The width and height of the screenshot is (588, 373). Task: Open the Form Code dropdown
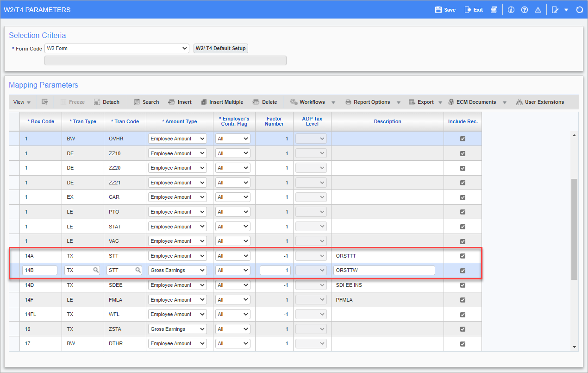point(185,48)
